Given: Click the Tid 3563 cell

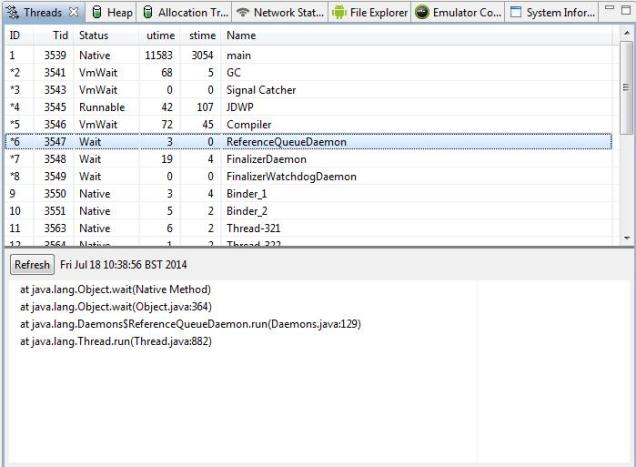Looking at the screenshot, I should pyautogui.click(x=55, y=228).
